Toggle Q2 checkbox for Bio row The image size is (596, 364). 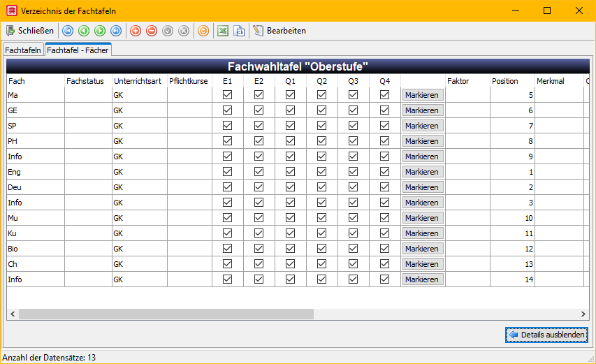coord(322,249)
